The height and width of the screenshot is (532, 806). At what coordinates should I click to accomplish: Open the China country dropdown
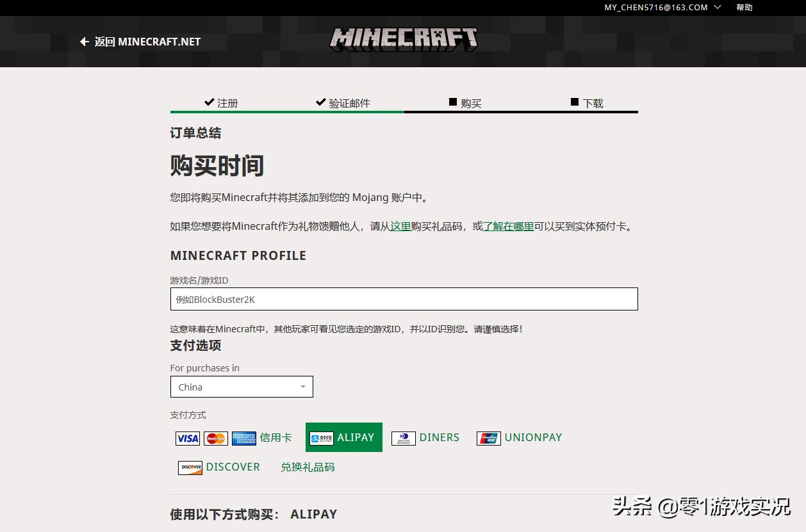(x=242, y=387)
